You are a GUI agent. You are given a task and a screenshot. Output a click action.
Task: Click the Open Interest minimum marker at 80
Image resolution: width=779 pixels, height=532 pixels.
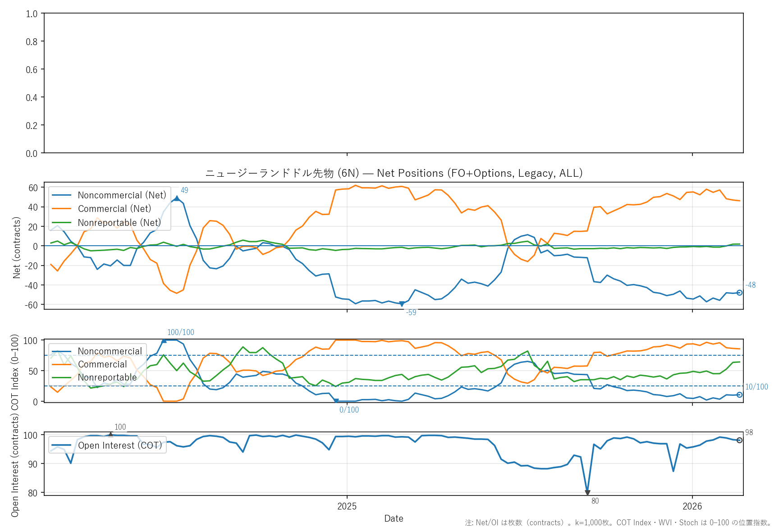click(587, 493)
